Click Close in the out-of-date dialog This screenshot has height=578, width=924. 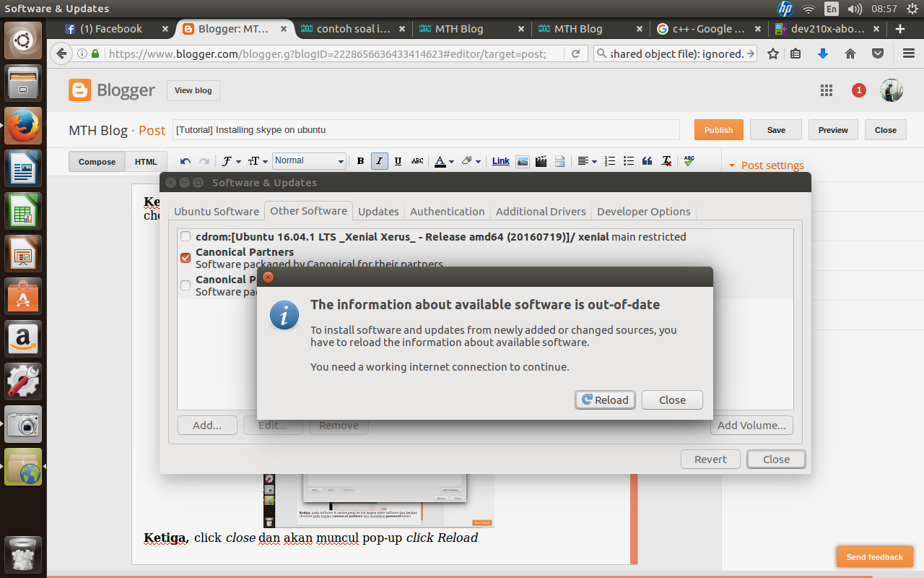pyautogui.click(x=671, y=400)
